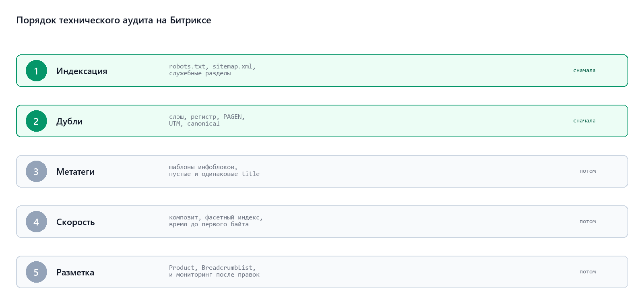Select the Разметка step title
Viewport: 644px width, 306px height.
[x=75, y=273]
